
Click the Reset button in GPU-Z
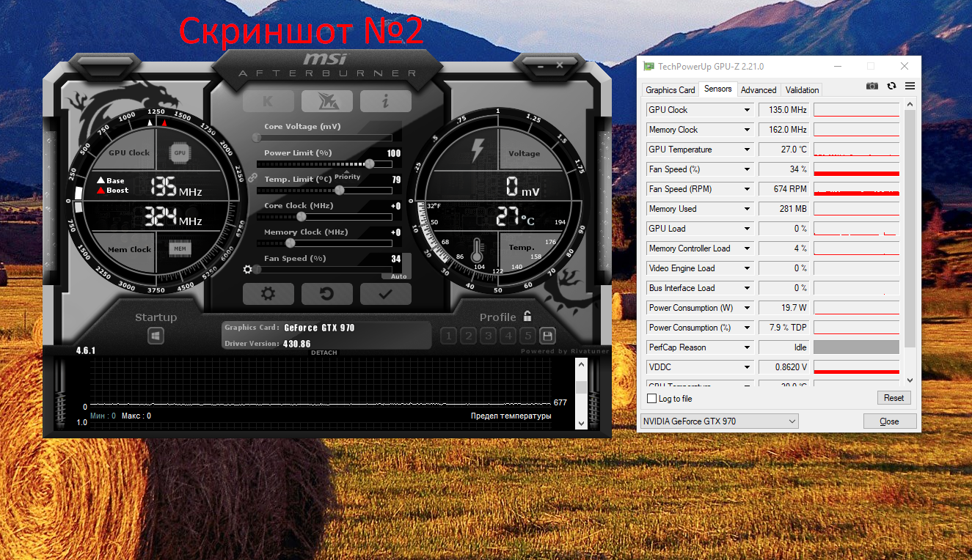[894, 398]
